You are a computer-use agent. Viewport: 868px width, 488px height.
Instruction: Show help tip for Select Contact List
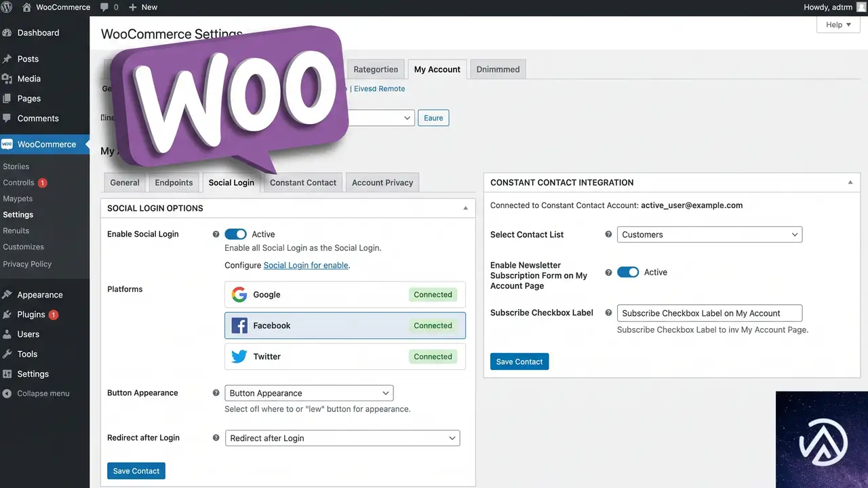[x=608, y=235]
